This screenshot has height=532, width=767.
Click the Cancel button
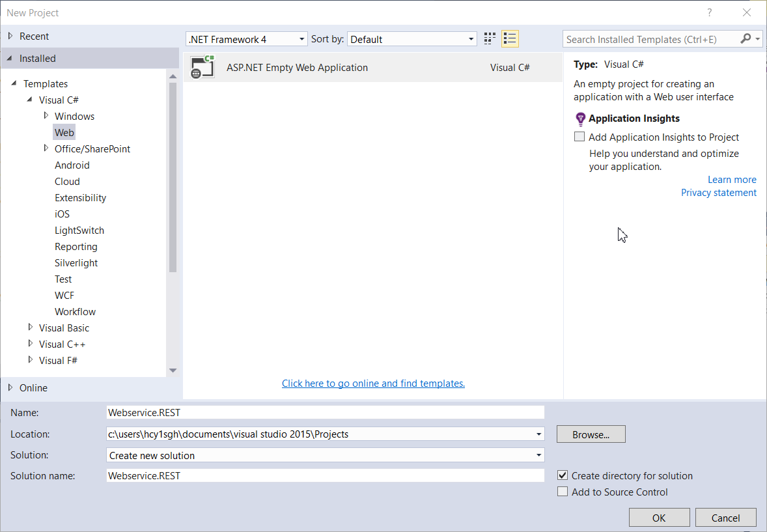(725, 518)
